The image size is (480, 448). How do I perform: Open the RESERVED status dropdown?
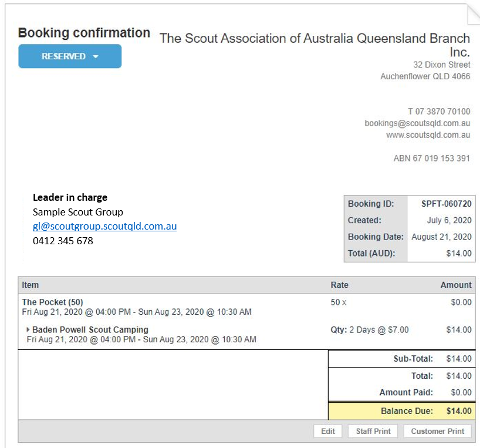[x=70, y=56]
